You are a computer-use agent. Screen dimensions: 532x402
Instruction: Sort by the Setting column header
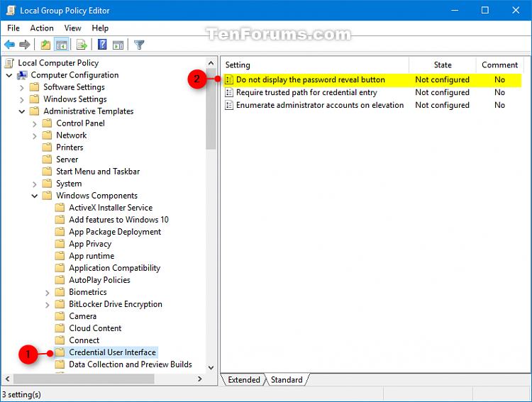[x=315, y=65]
